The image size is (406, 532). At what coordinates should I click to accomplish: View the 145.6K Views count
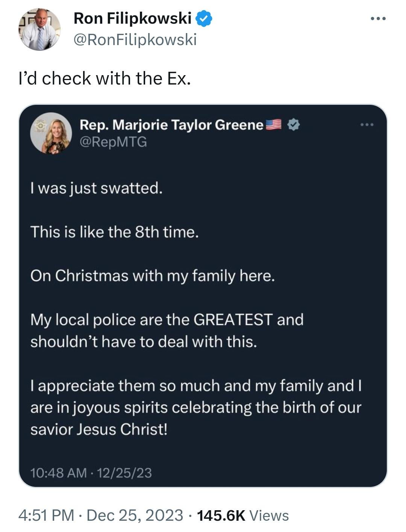(243, 515)
